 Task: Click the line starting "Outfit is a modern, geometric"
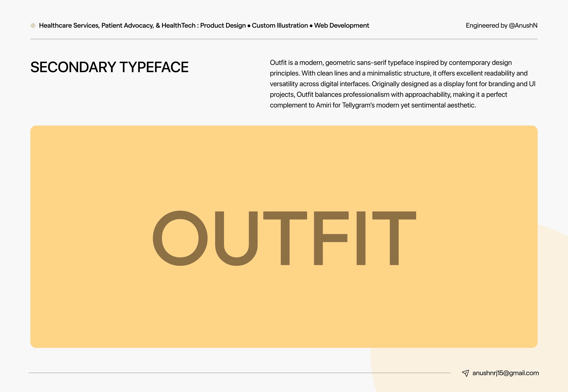[391, 63]
